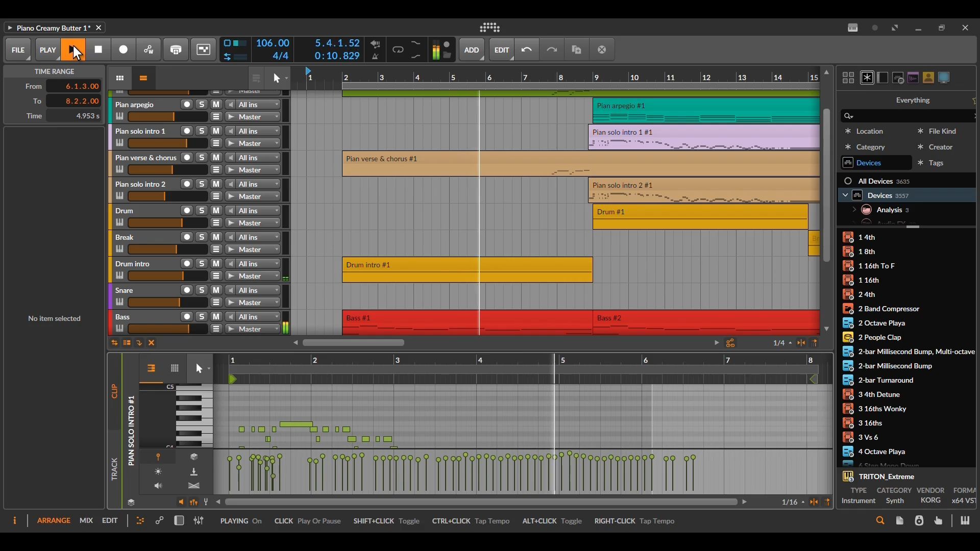Click the ADD button
This screenshot has width=980, height=551.
pyautogui.click(x=471, y=49)
